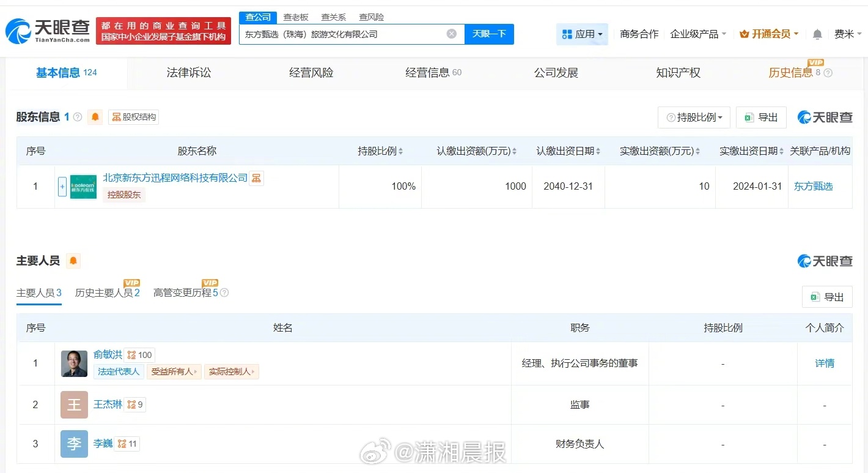868x473 pixels.
Task: Subscribe to key personnel alerts bell
Action: [x=73, y=261]
